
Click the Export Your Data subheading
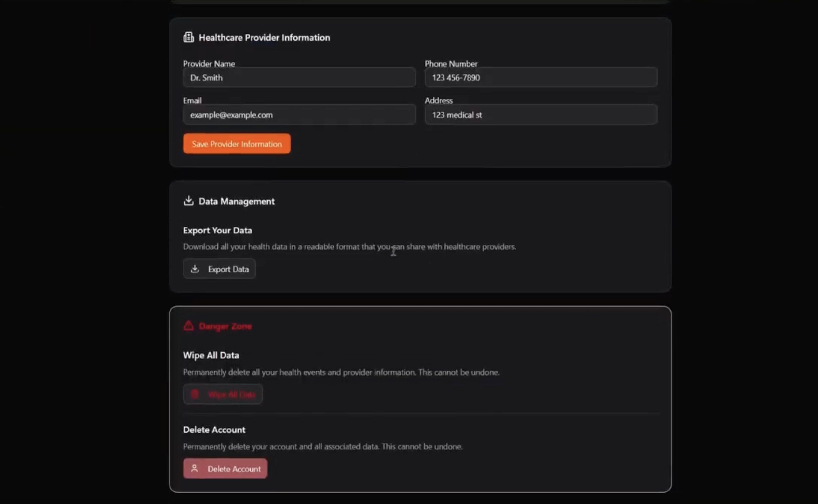[x=217, y=230]
